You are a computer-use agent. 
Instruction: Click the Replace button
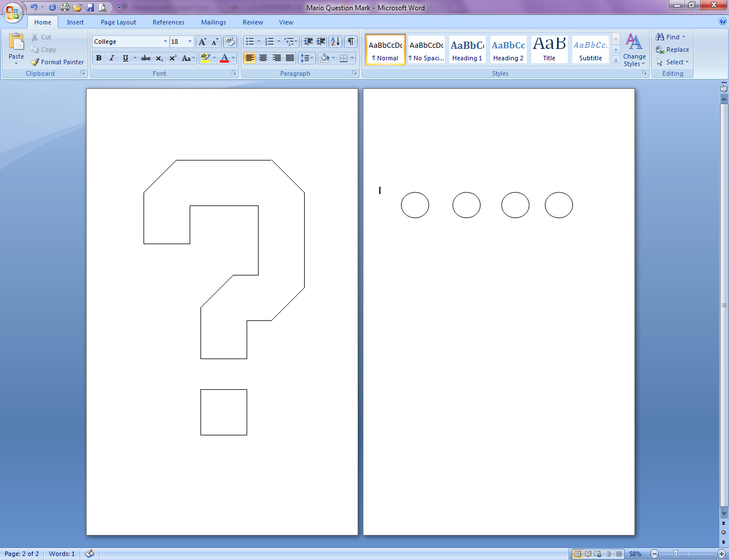click(672, 50)
